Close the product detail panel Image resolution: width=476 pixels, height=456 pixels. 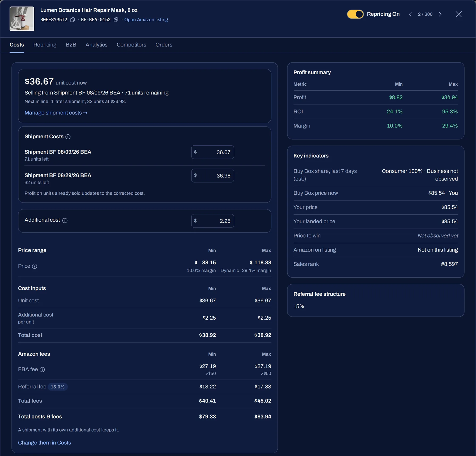(x=458, y=14)
